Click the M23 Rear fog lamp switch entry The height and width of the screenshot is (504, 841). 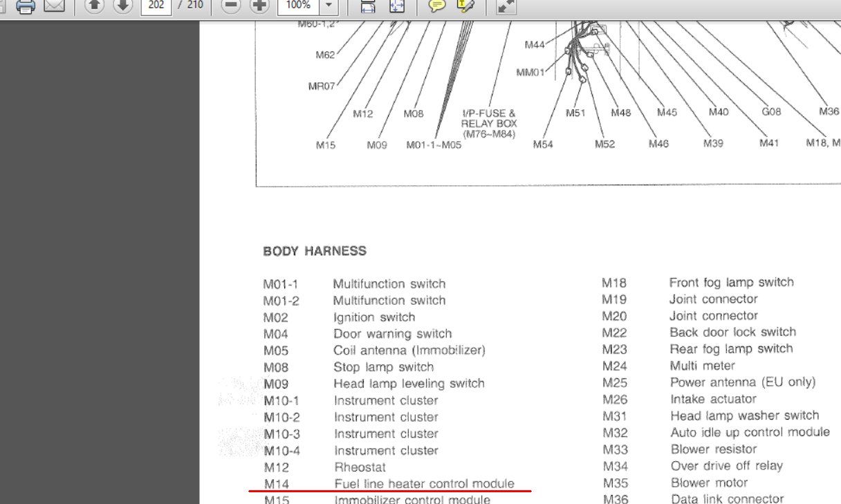pyautogui.click(x=697, y=349)
